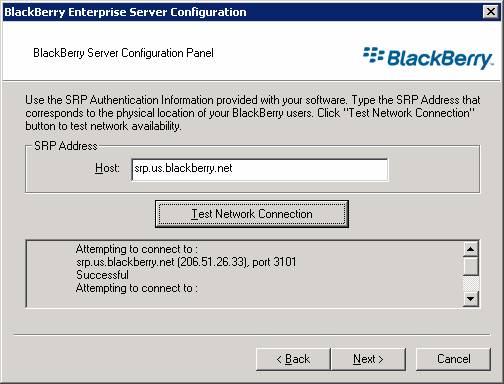Go to previous step with < Back
This screenshot has height=384, width=504.
coord(293,359)
